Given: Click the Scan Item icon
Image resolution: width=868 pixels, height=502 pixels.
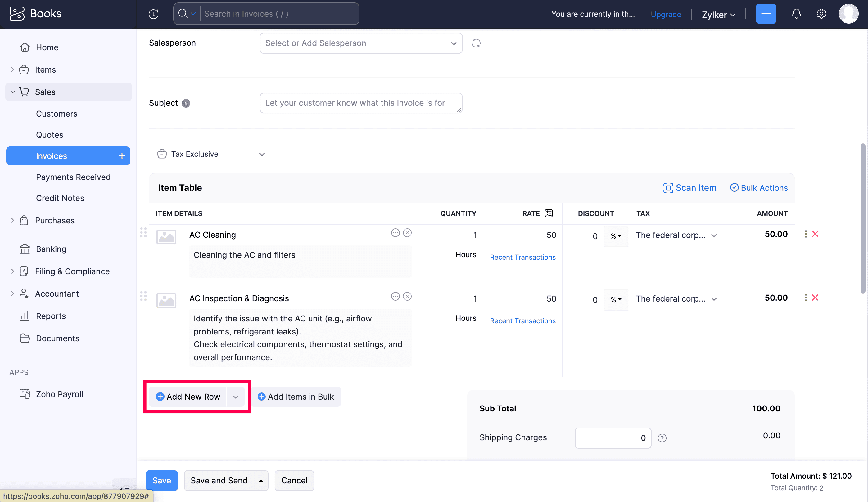Looking at the screenshot, I should click(668, 188).
